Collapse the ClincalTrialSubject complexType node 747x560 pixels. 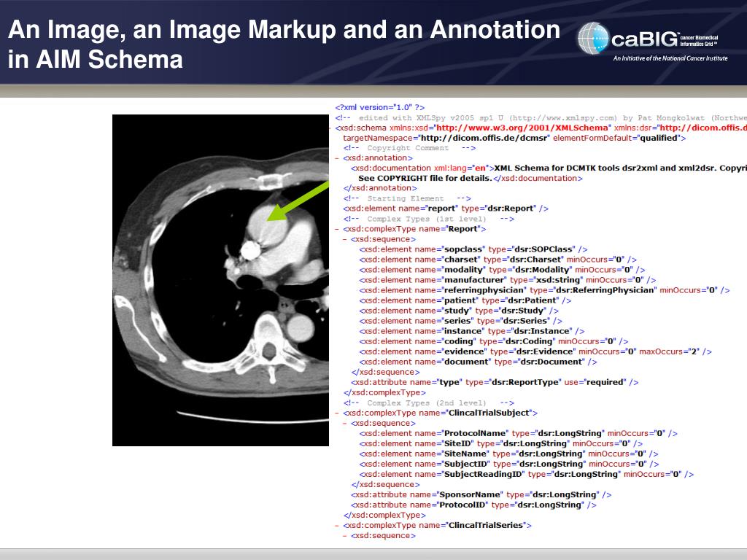(336, 413)
